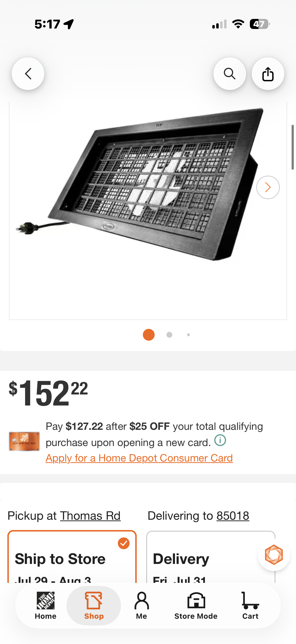Tap the back arrow button
The width and height of the screenshot is (296, 644).
coord(28,74)
